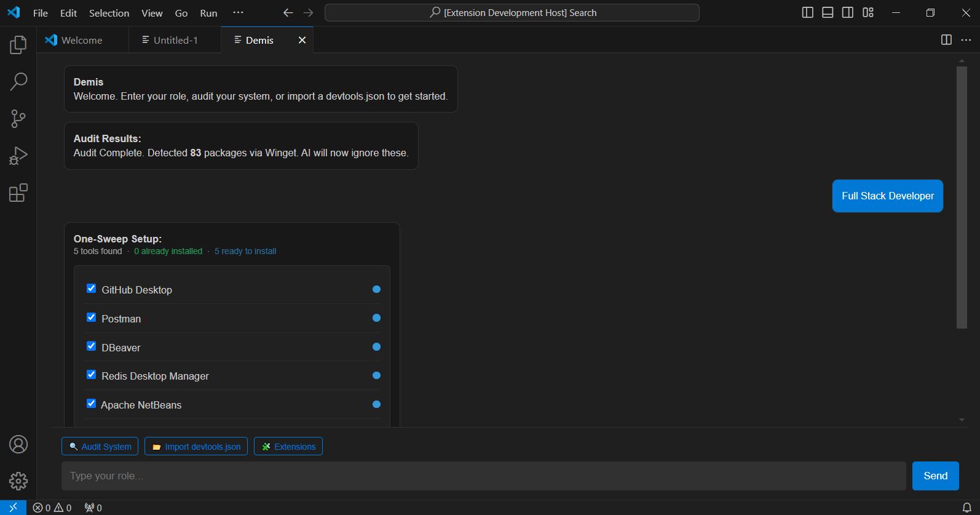The height and width of the screenshot is (515, 980).
Task: Focus the Type your role input field
Action: pos(483,476)
